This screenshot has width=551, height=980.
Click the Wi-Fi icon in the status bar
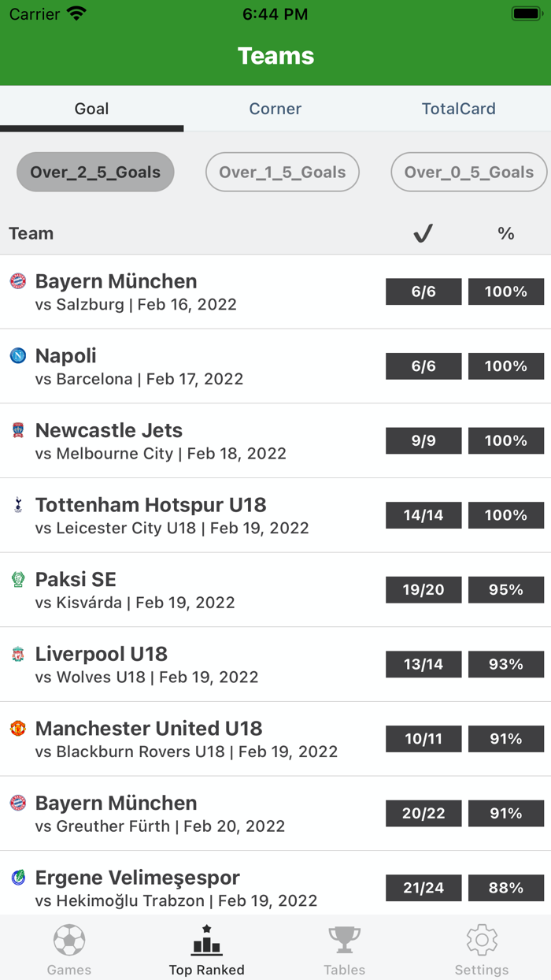coord(75,13)
